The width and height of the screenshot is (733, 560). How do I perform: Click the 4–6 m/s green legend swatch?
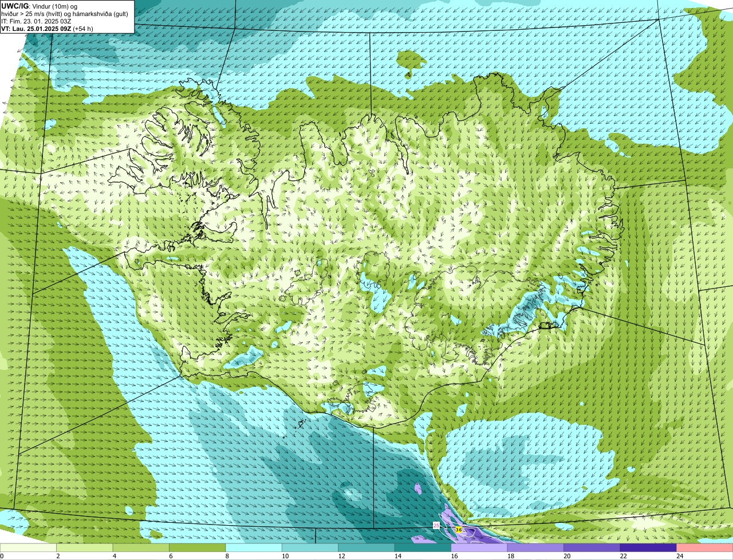tap(141, 548)
